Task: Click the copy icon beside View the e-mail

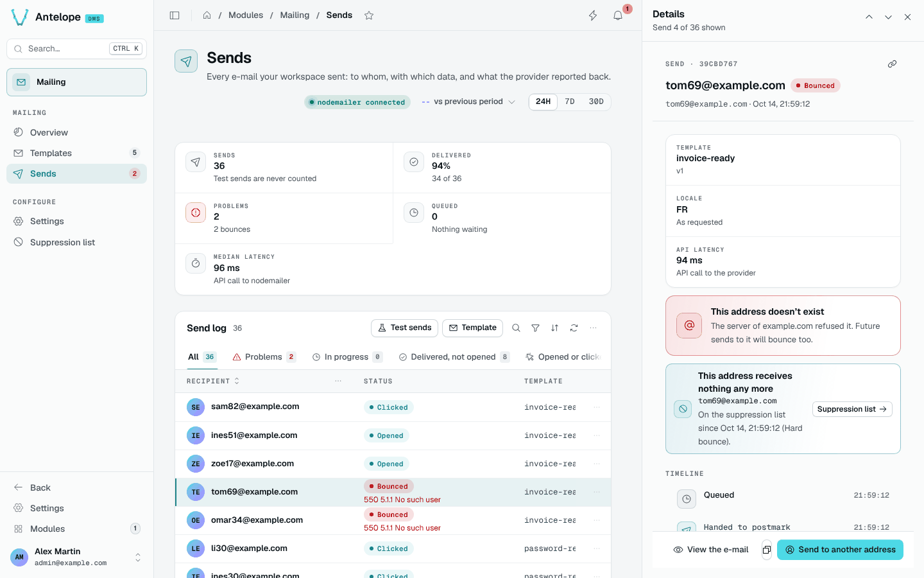Action: [766, 550]
